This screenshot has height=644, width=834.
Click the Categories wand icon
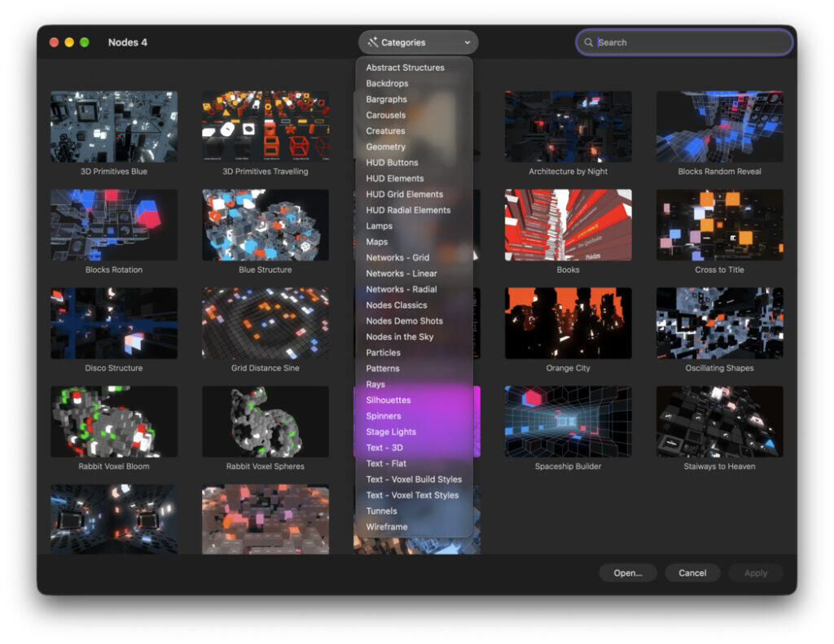pos(373,42)
